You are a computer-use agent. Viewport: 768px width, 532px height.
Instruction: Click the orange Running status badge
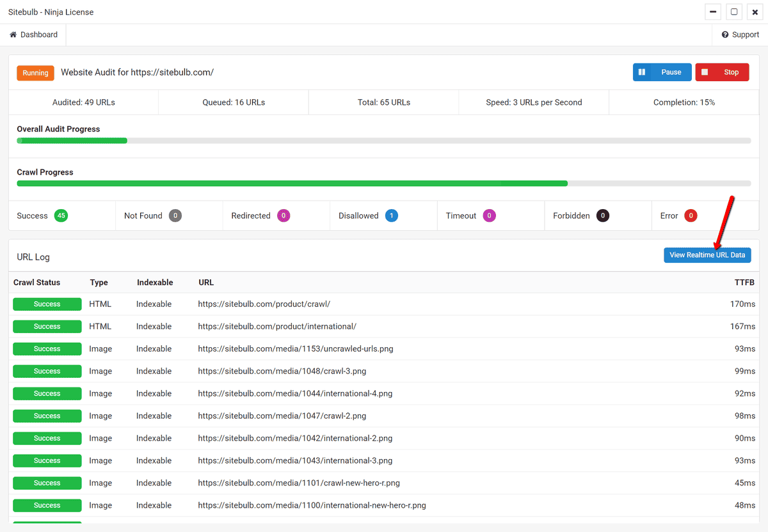pos(35,73)
